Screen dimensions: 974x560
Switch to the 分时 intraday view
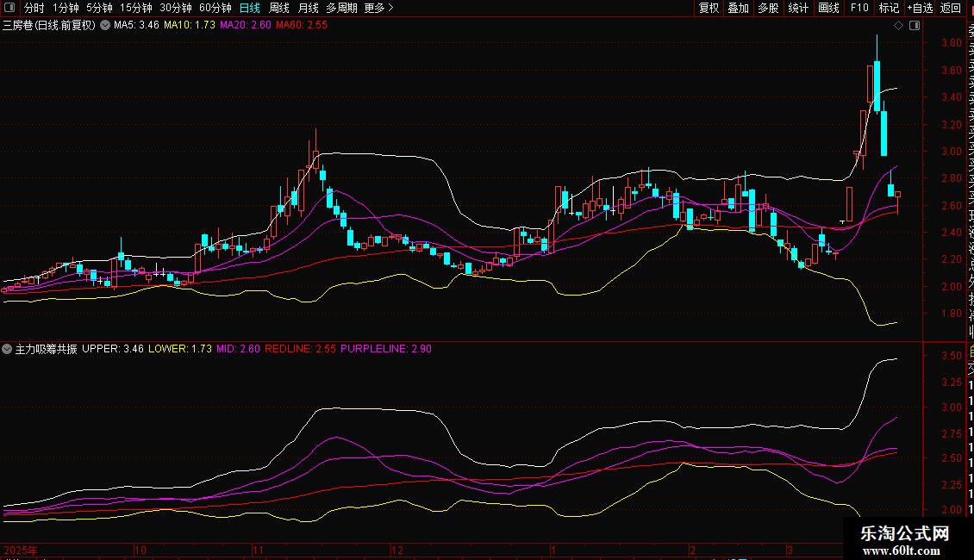[x=34, y=8]
